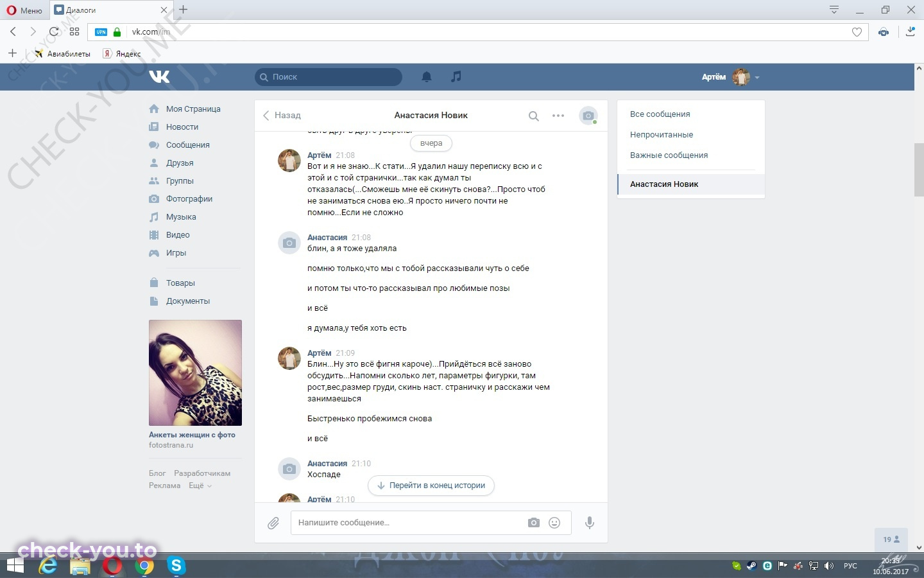Open Анкеты женщин с фото ad link
924x578 pixels.
pos(192,435)
